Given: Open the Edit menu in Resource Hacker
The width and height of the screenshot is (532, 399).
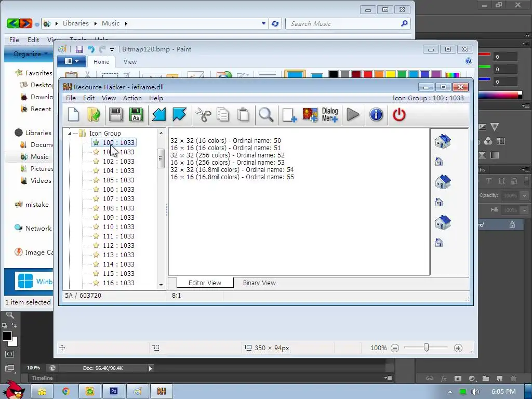Looking at the screenshot, I should click(89, 98).
